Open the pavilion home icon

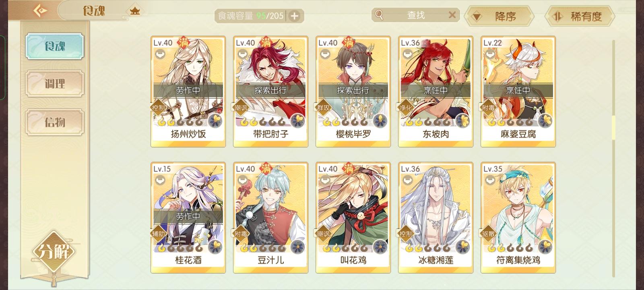point(135,11)
